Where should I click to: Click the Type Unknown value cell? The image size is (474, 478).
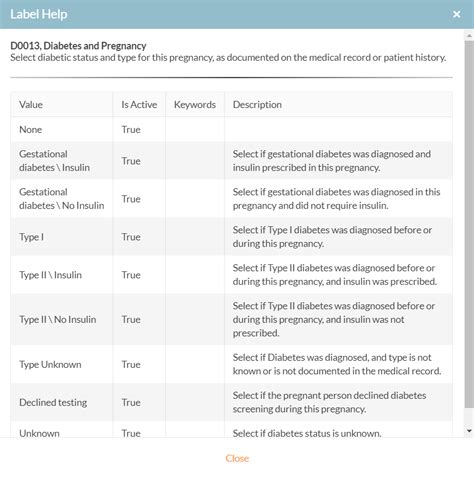point(61,364)
